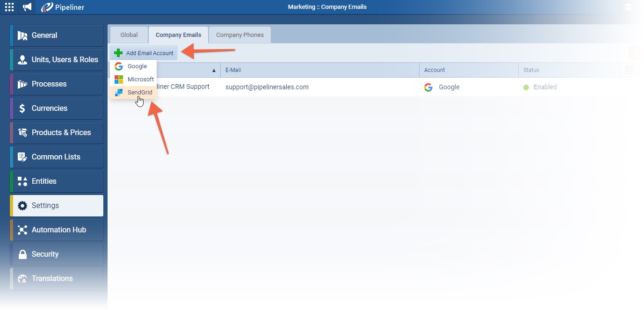Click the green plus icon
The width and height of the screenshot is (644, 310).
[118, 53]
